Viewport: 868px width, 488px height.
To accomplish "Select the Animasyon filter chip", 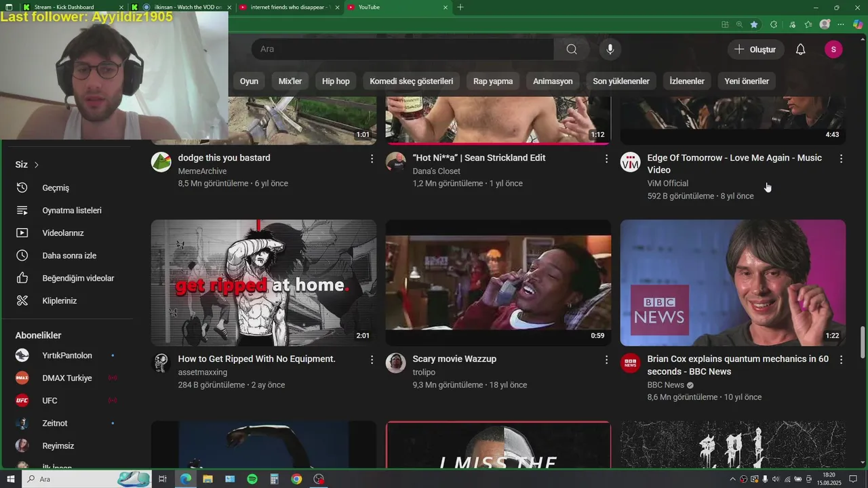I will [553, 81].
